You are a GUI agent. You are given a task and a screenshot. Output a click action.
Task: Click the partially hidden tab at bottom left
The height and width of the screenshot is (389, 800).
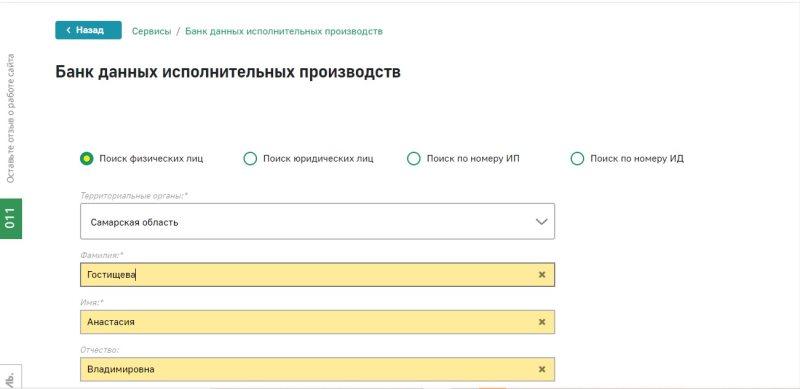[11, 377]
